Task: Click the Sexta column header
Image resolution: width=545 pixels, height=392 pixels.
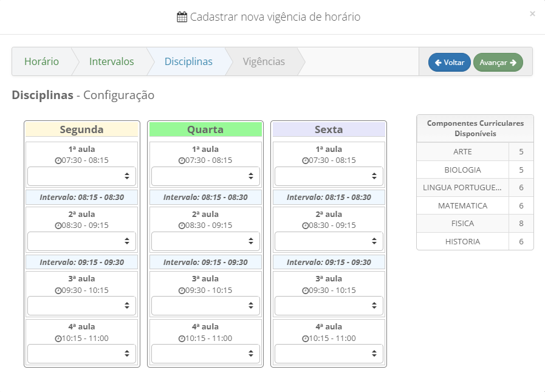Action: pyautogui.click(x=329, y=129)
